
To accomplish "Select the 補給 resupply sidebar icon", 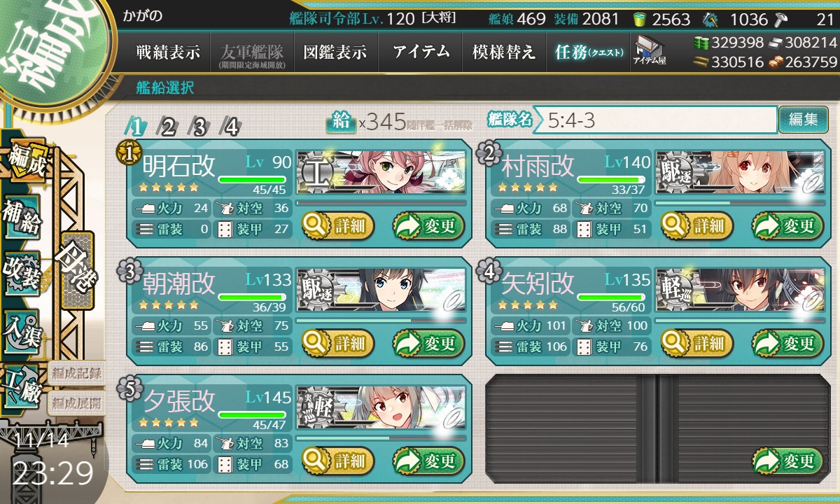I will (22, 220).
